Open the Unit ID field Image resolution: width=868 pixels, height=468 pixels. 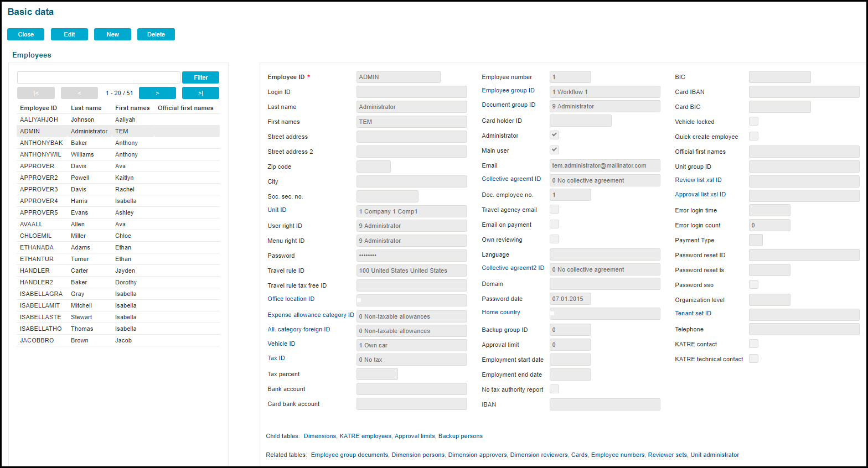[x=411, y=211]
